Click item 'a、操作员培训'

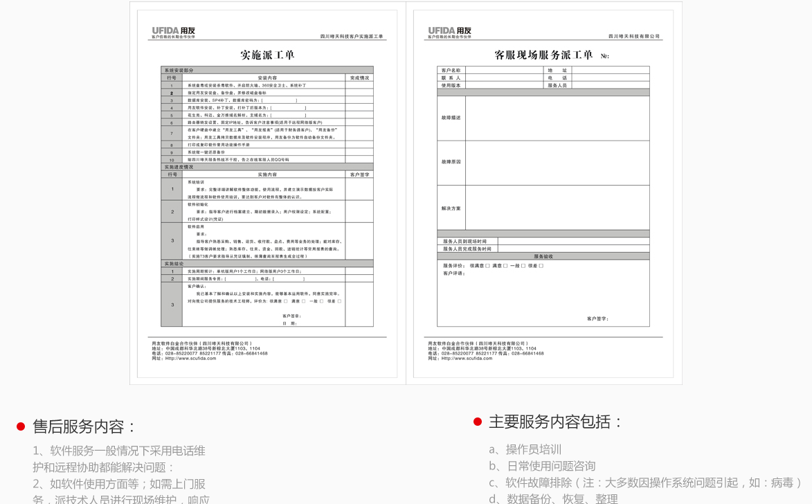[525, 449]
